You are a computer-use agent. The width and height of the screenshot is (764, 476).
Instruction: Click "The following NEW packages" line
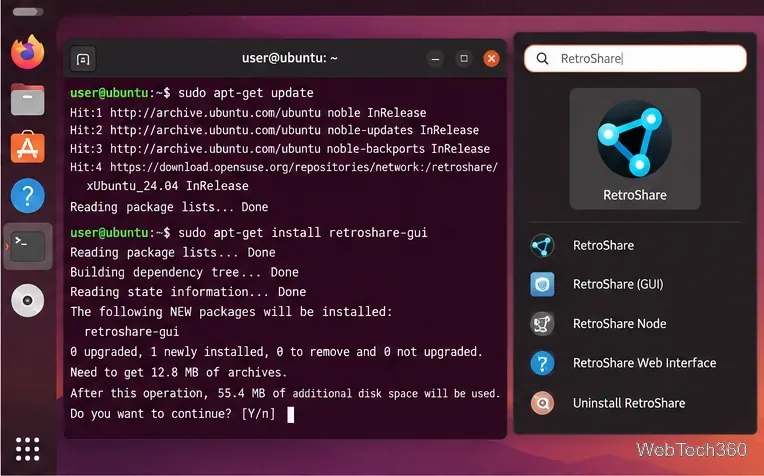click(x=231, y=312)
